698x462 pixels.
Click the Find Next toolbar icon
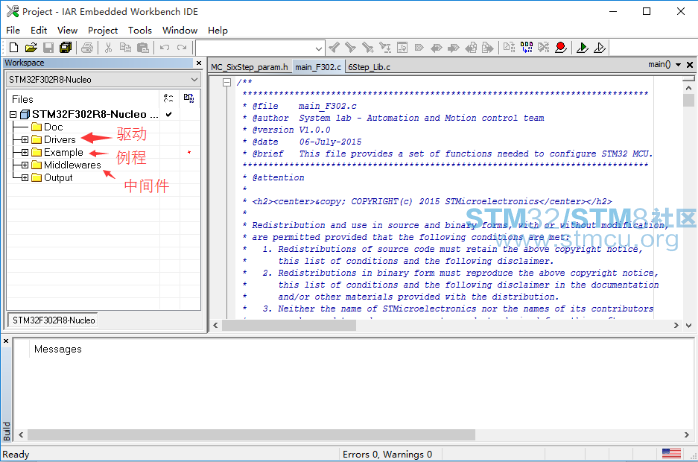point(351,48)
